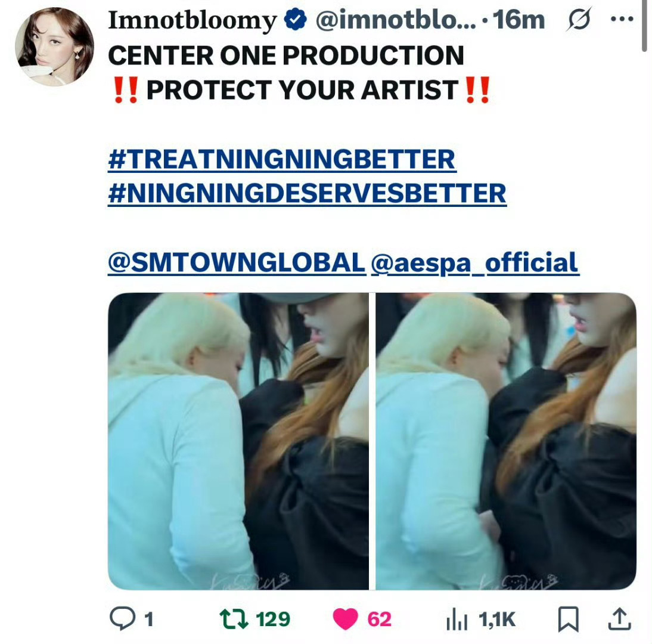
Task: Open the #NINGNINGDESERVESBETTER hashtag
Action: point(308,193)
